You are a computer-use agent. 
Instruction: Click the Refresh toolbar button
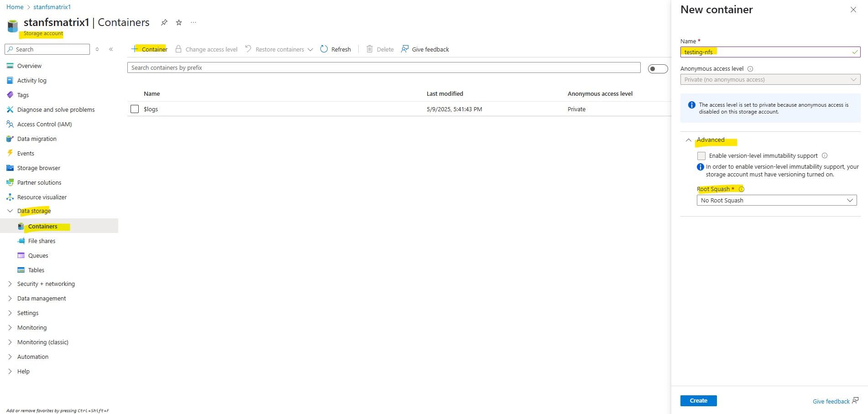(335, 49)
